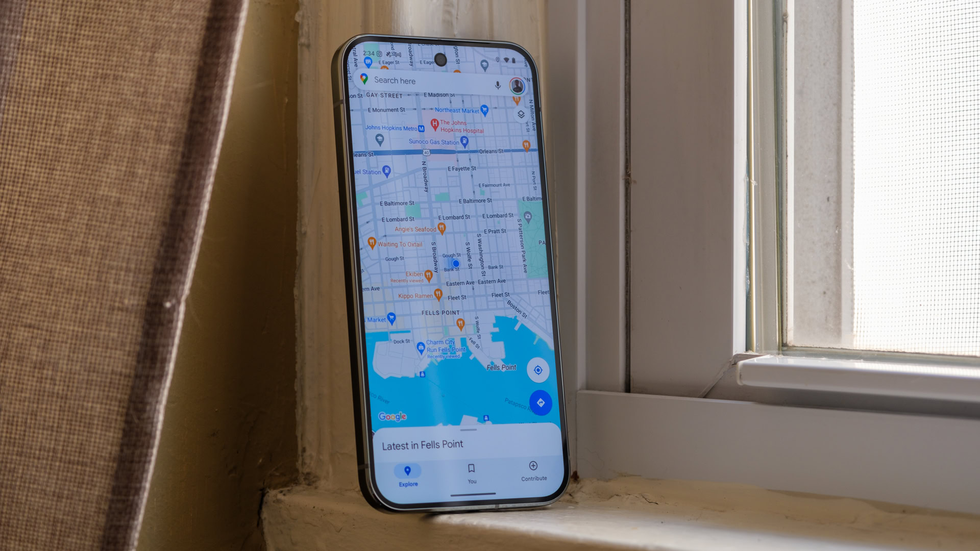The height and width of the screenshot is (551, 980).
Task: Tap the navigation/directions arrow icon
Action: tap(539, 403)
